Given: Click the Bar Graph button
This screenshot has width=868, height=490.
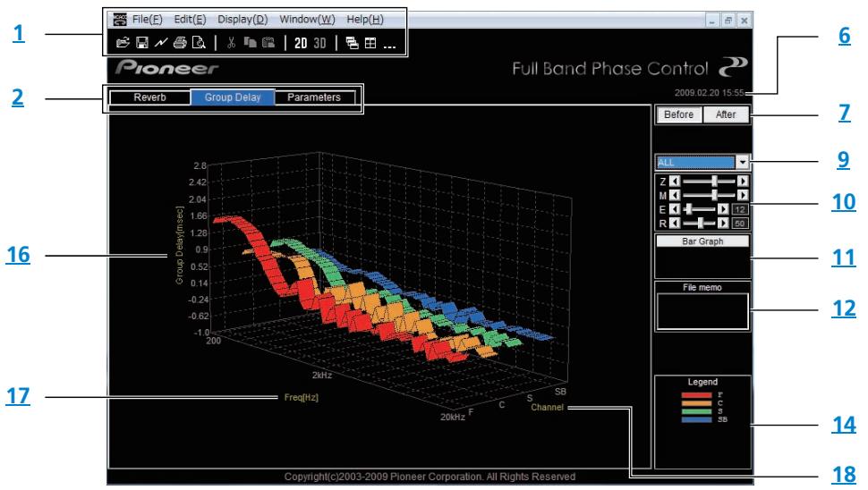Looking at the screenshot, I should [x=702, y=241].
